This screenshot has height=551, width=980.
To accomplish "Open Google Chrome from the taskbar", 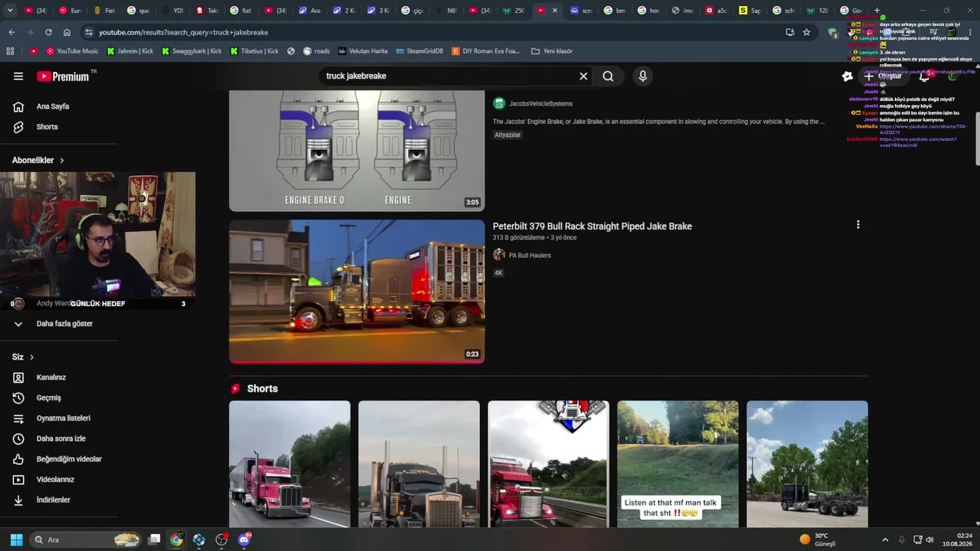I will [176, 540].
